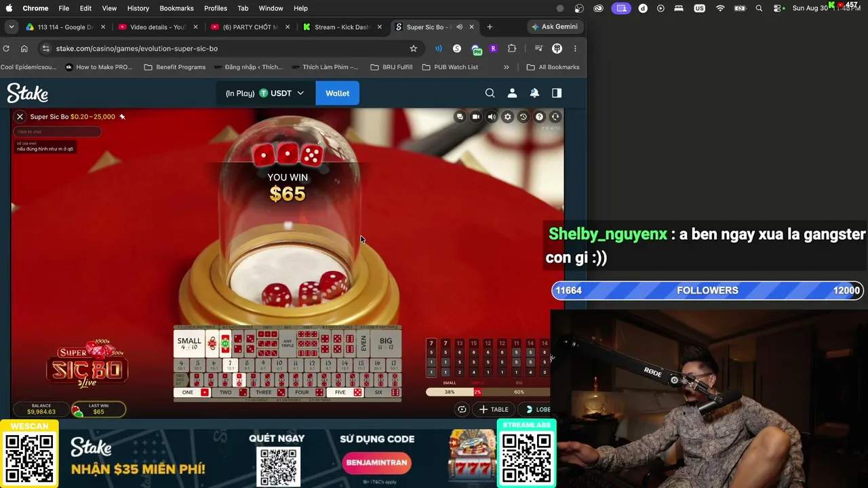This screenshot has height=488, width=868.
Task: Go to Stake home logo
Action: coord(27,93)
